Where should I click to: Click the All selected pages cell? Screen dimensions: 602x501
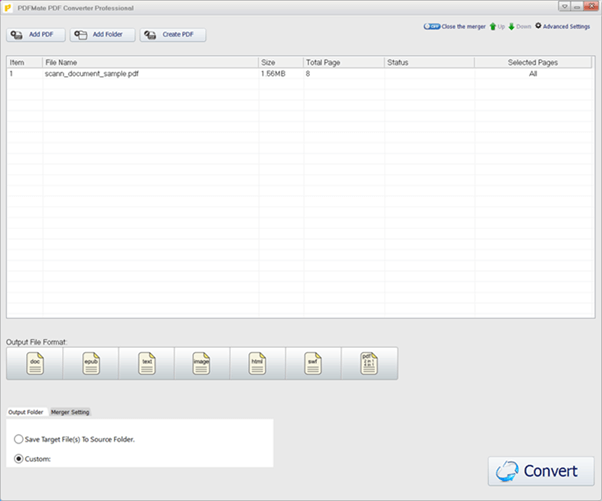point(533,74)
